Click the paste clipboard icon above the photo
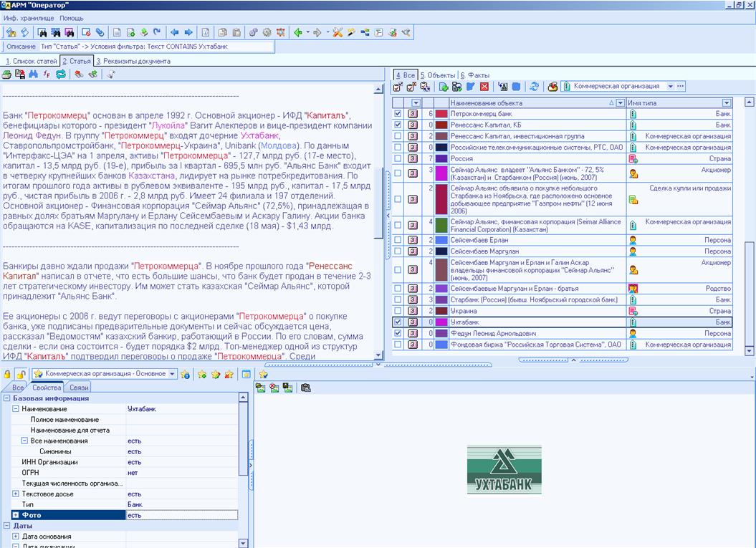The width and height of the screenshot is (756, 548). point(306,388)
